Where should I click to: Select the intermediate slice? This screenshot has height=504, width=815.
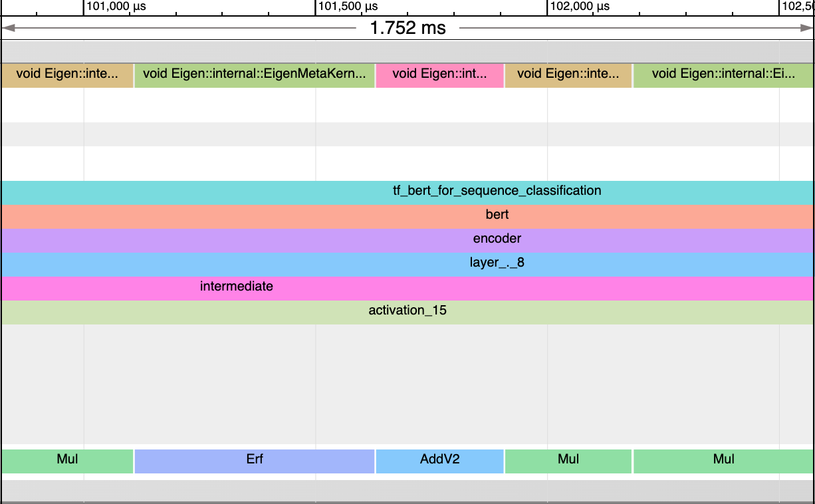point(407,289)
